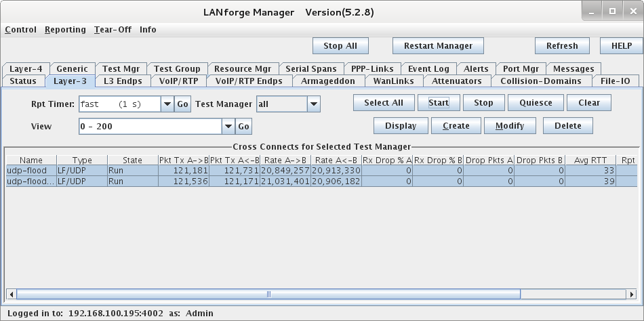Screen dimensions: 644x321
Task: Modify the selected cross connect
Action: pos(510,125)
